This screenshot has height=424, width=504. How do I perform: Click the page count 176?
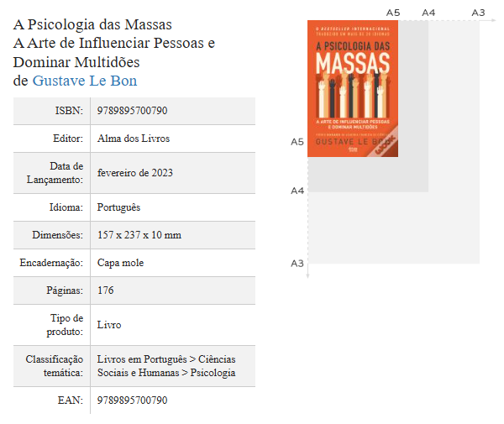pos(106,291)
